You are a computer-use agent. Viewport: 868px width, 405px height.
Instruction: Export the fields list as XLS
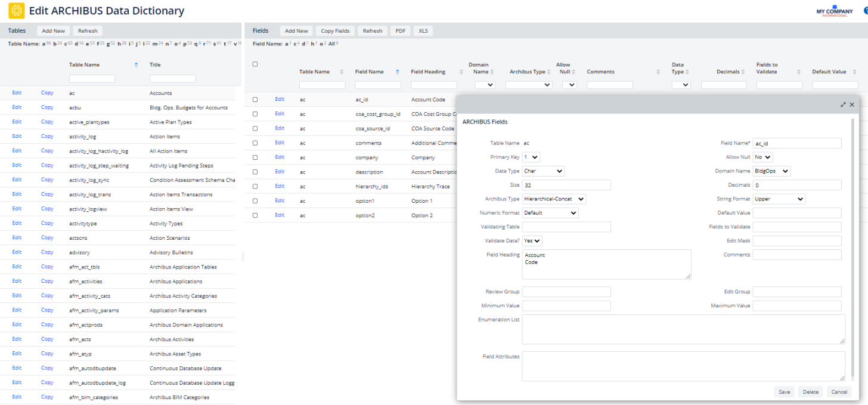(x=423, y=31)
